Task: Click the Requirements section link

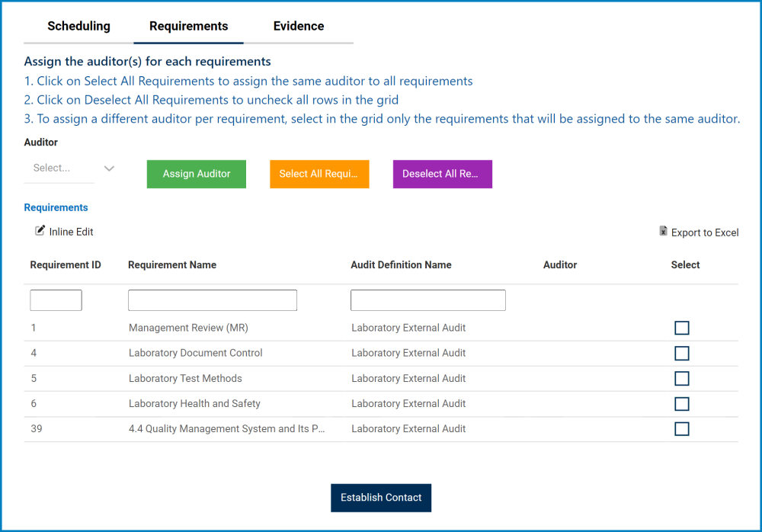Action: coord(56,207)
